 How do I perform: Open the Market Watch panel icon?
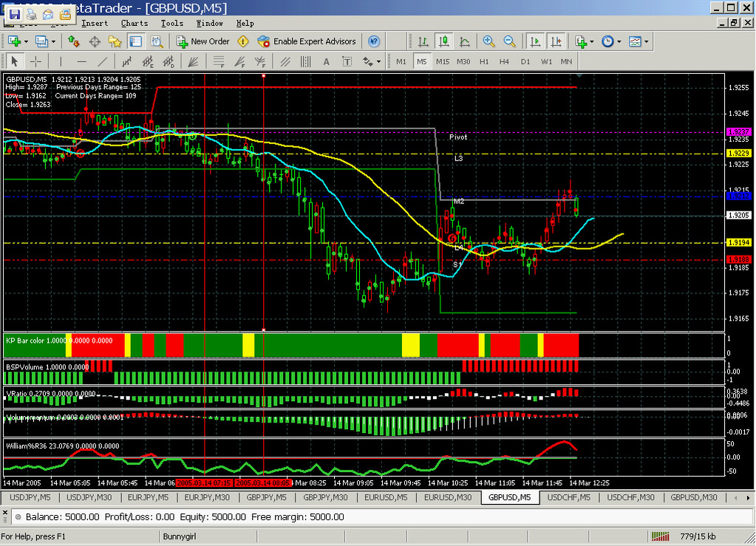pos(74,41)
